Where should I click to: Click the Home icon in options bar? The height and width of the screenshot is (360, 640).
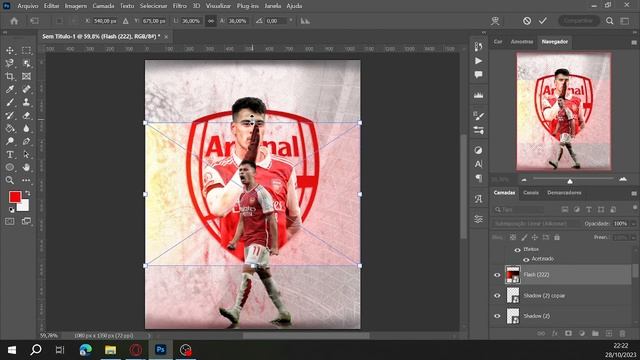(x=14, y=21)
